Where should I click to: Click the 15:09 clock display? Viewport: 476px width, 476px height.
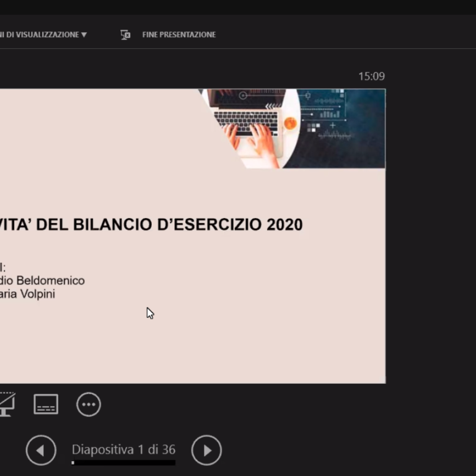(371, 76)
